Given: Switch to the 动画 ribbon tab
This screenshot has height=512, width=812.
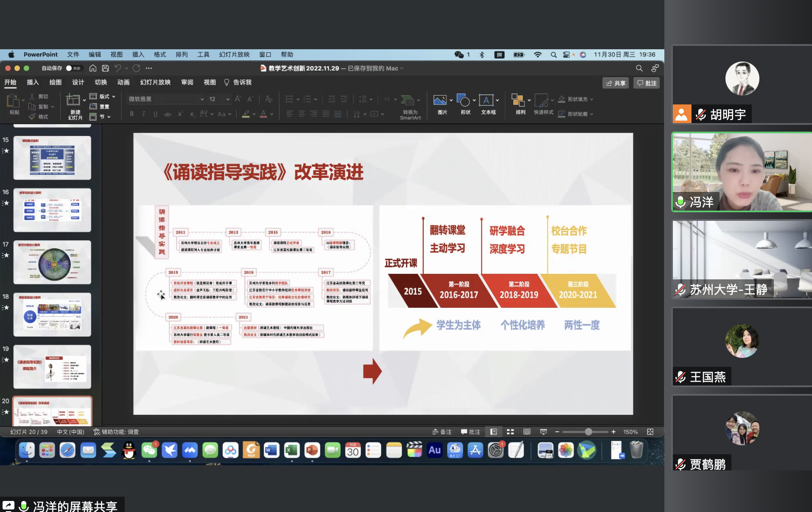Looking at the screenshot, I should pos(123,82).
